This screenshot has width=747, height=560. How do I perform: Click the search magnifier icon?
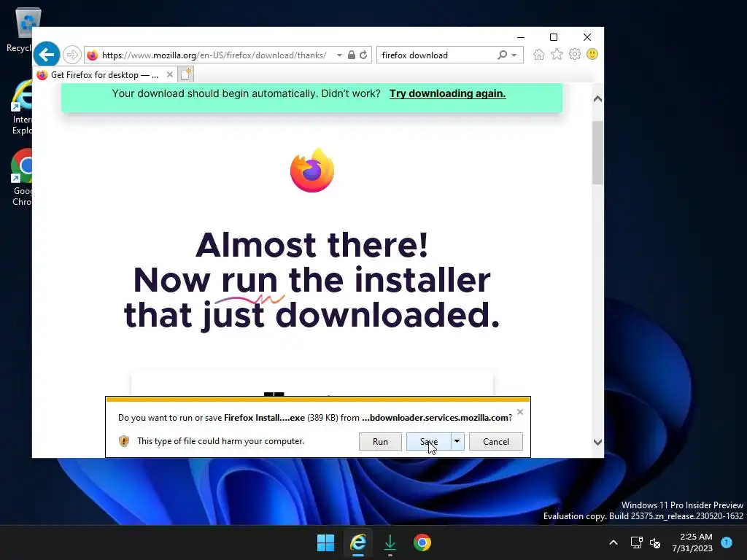point(502,55)
